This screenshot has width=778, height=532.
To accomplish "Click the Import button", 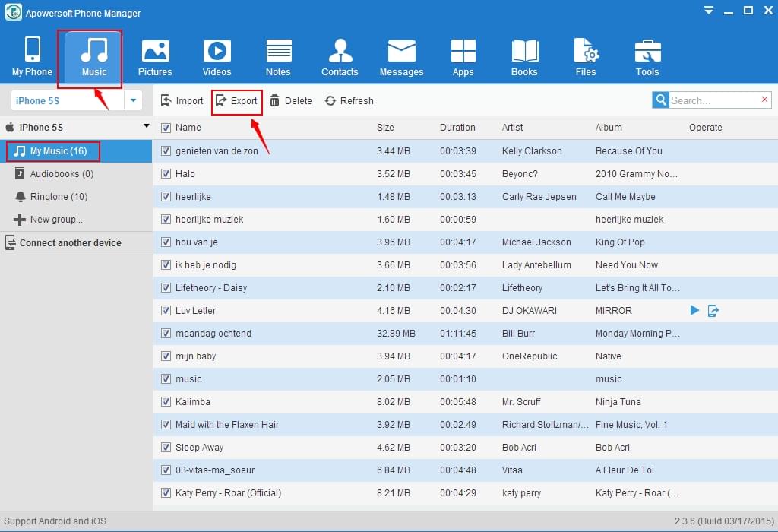I will [182, 101].
